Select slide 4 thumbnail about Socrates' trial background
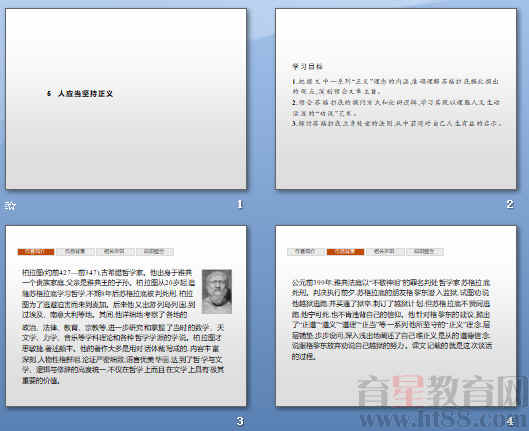 [396, 316]
